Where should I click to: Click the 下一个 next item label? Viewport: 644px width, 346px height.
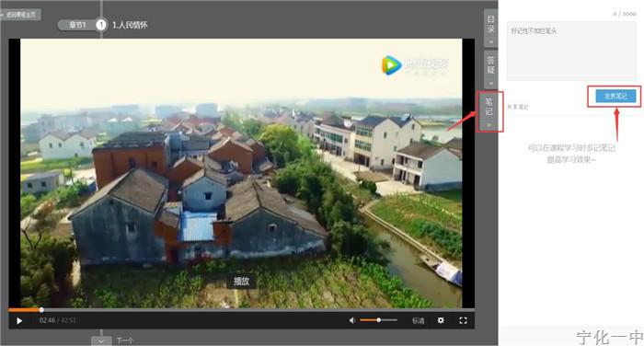tap(125, 340)
